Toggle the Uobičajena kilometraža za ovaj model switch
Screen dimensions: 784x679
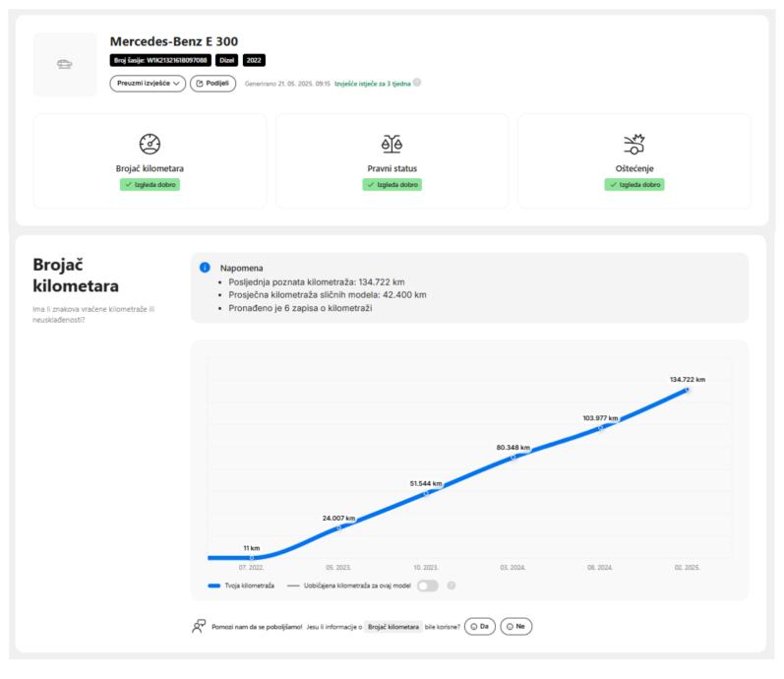[x=428, y=586]
